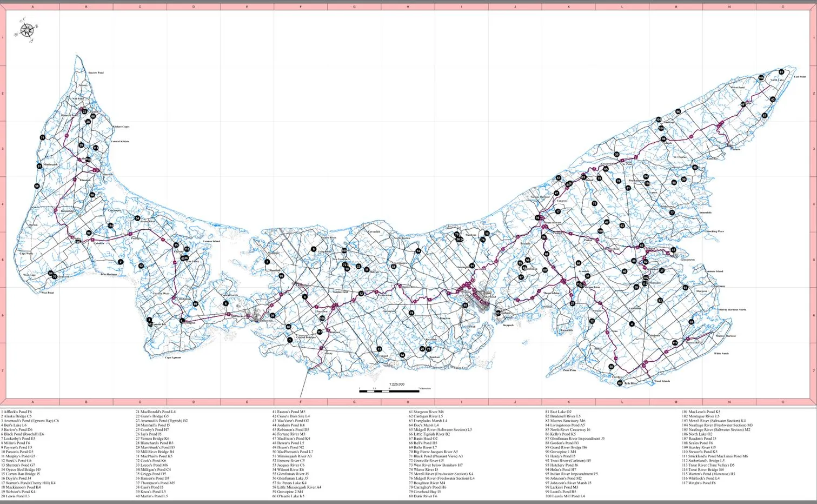
Task: Click the Lennox Island label
Action: point(211,241)
